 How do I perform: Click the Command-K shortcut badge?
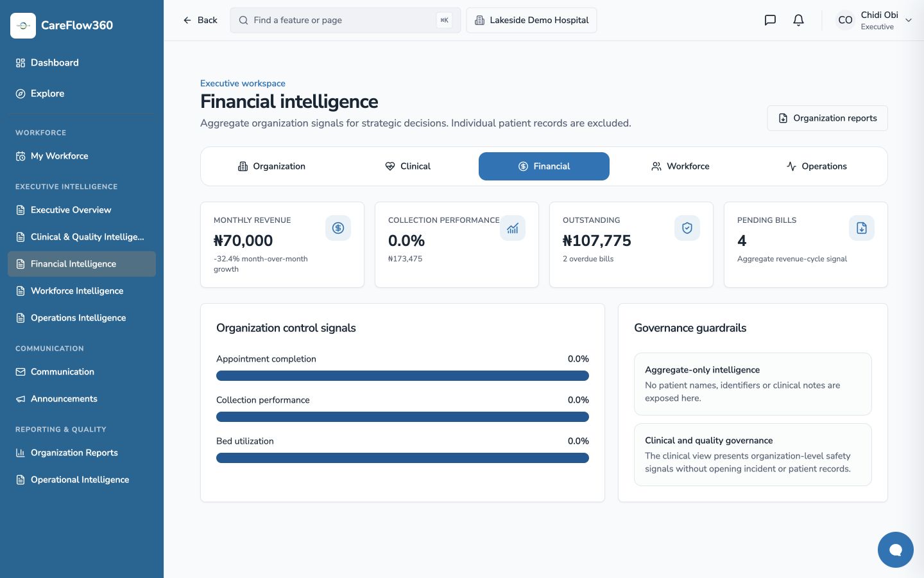[444, 20]
